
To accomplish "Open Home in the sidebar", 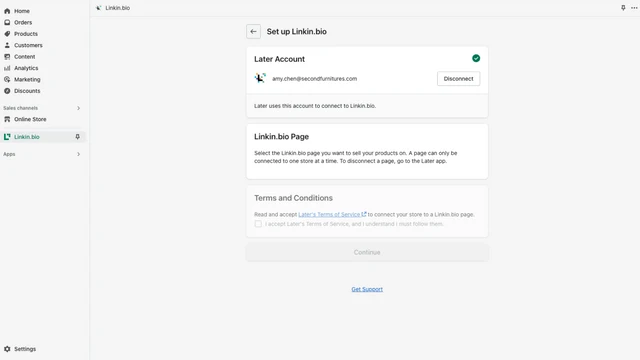I will point(22,11).
